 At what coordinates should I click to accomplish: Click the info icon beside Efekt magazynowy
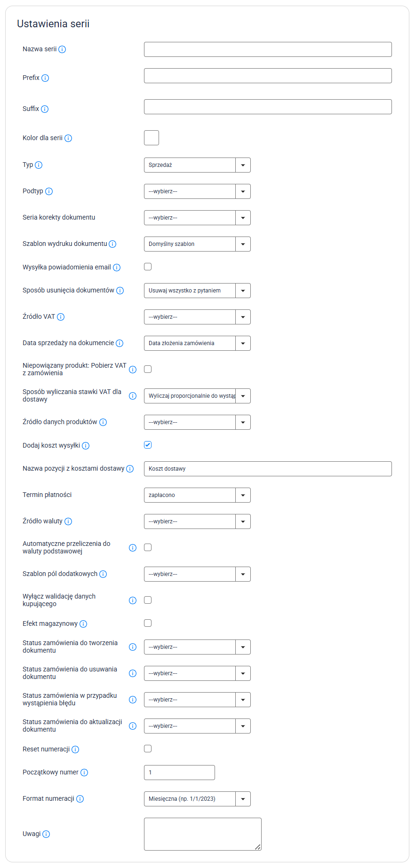click(x=83, y=624)
